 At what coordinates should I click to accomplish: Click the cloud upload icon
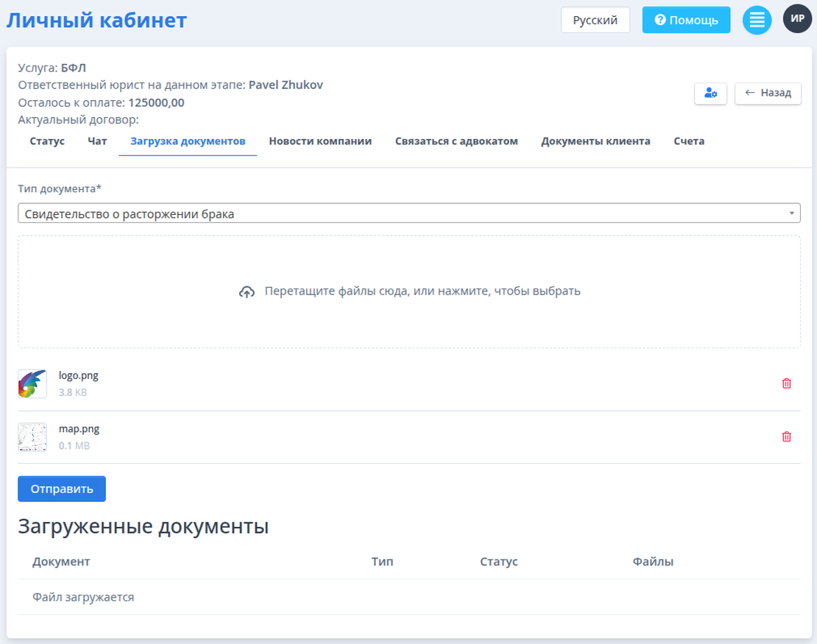point(247,292)
